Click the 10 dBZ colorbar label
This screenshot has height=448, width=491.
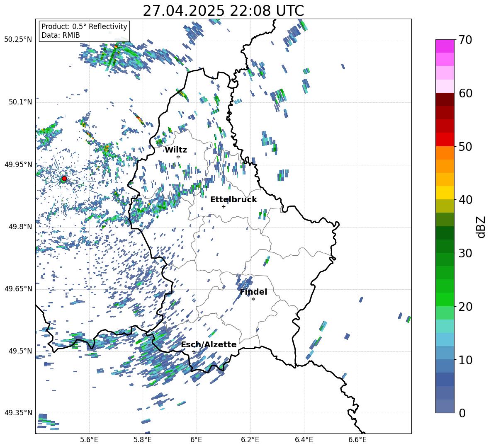(x=465, y=360)
